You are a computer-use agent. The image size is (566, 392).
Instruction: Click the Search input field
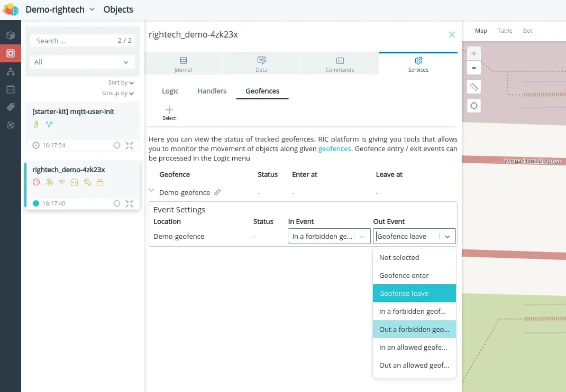[74, 41]
